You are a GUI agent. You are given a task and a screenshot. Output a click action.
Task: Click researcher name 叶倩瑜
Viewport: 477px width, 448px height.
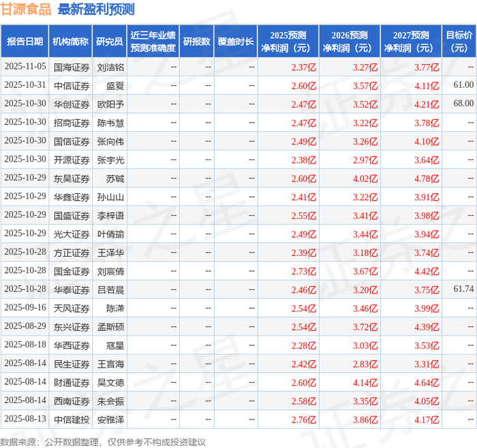tap(110, 234)
